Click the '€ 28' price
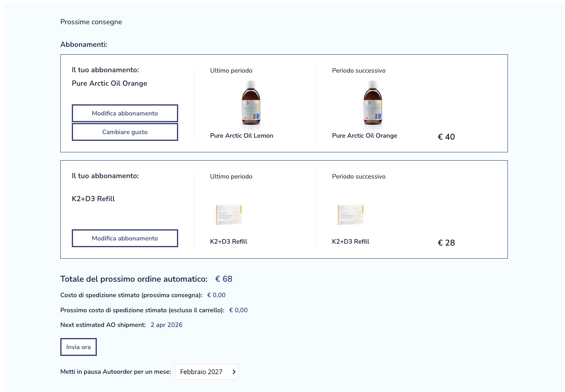Screen dimensions: 565x392 click(446, 243)
